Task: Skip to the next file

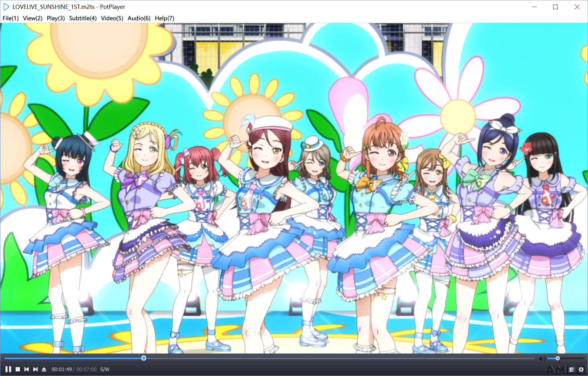Action: (x=35, y=369)
